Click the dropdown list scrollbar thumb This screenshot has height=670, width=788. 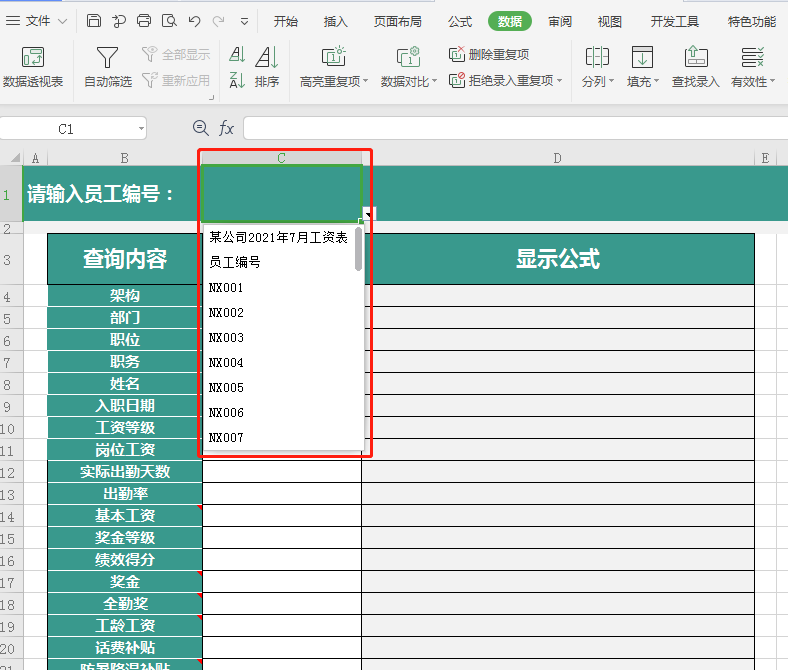click(x=358, y=249)
